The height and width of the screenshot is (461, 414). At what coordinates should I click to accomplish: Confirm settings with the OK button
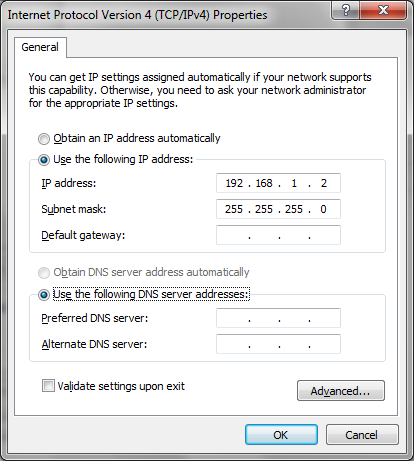(x=281, y=435)
